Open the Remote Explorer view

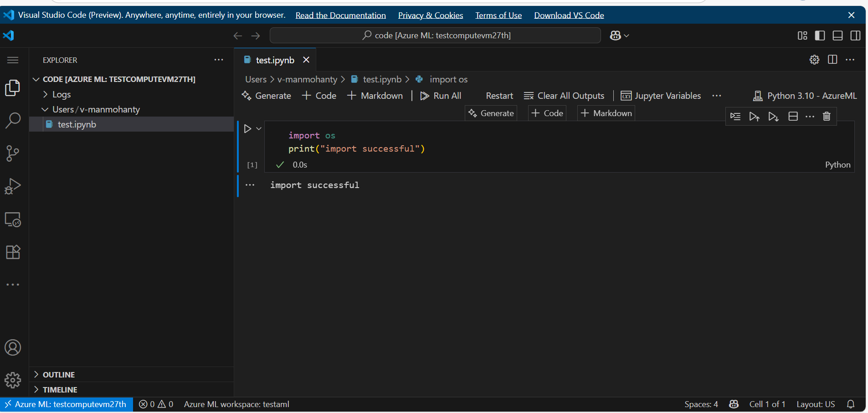tap(13, 219)
